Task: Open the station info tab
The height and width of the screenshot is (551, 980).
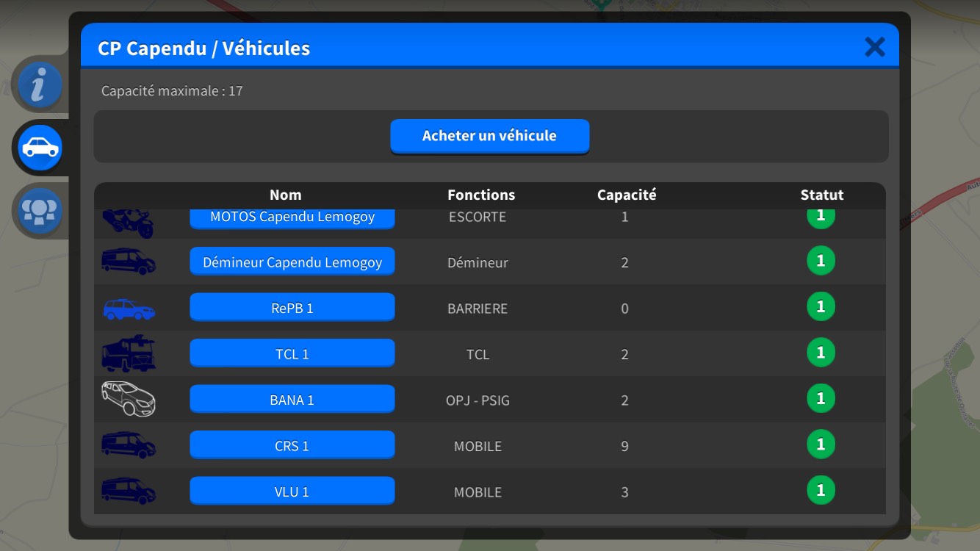Action: point(40,85)
